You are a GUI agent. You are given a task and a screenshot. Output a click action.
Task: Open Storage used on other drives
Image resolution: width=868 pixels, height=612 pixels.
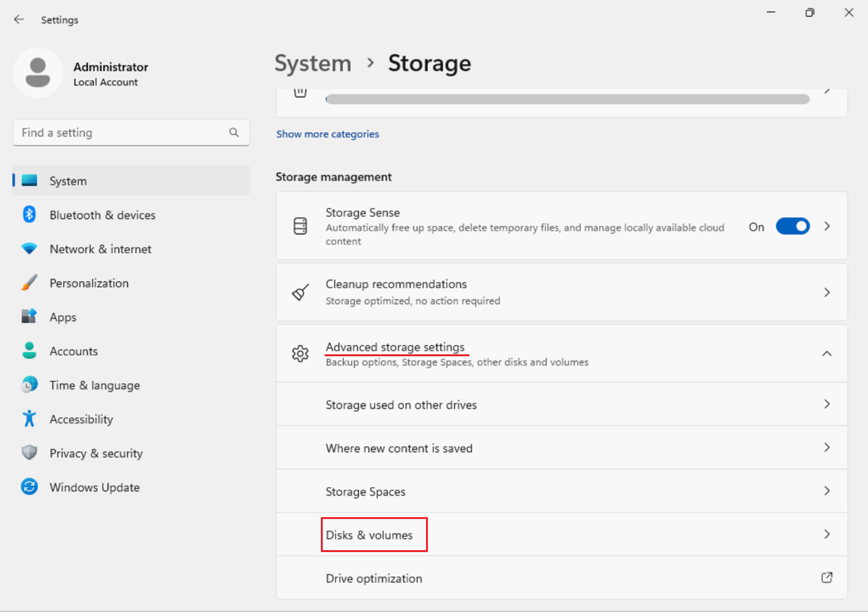(562, 404)
